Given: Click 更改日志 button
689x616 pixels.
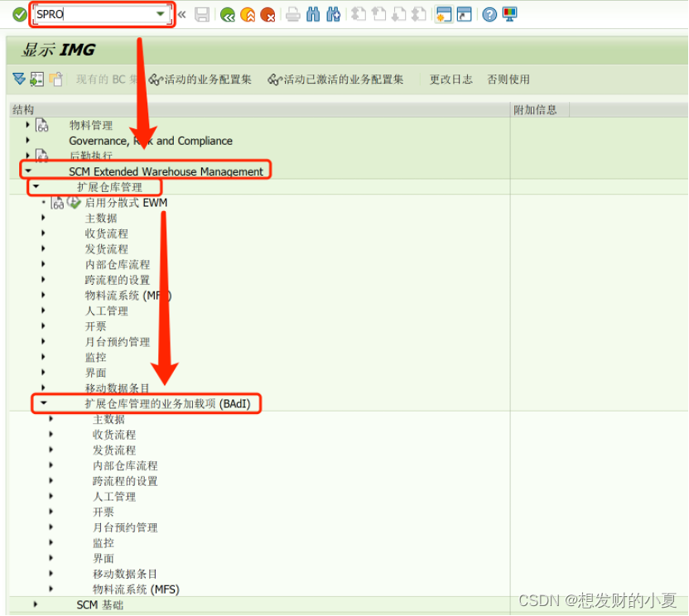Looking at the screenshot, I should click(450, 79).
